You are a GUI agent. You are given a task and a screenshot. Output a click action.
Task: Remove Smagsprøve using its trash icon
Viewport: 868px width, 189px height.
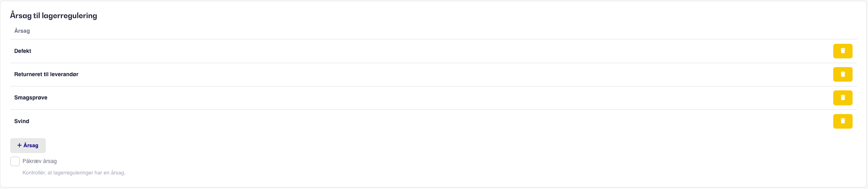(x=843, y=97)
